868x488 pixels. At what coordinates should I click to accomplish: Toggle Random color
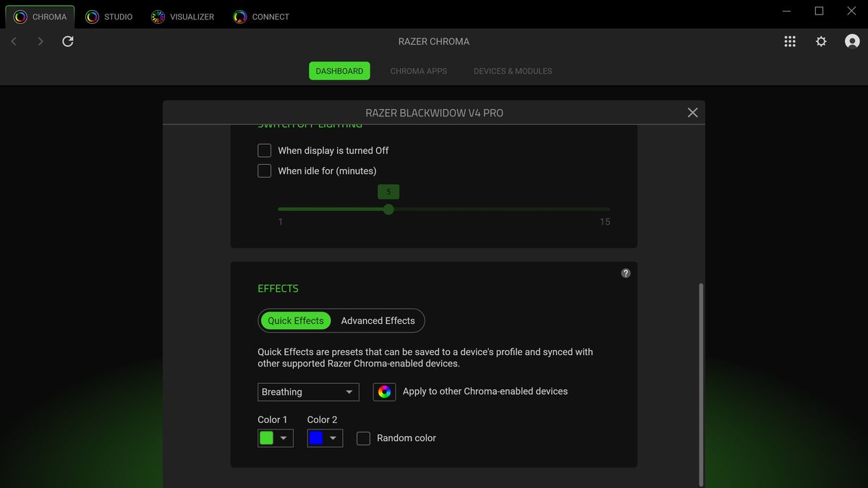tap(363, 438)
